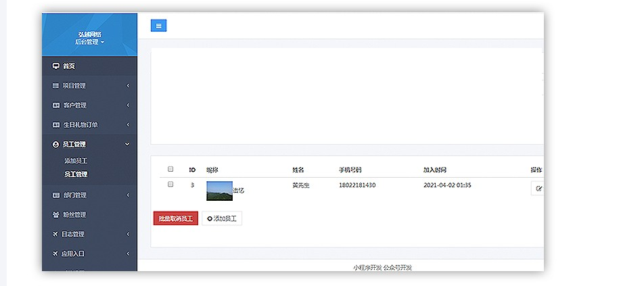Click the ID column header
Viewport: 644px width, 286px height.
[192, 170]
